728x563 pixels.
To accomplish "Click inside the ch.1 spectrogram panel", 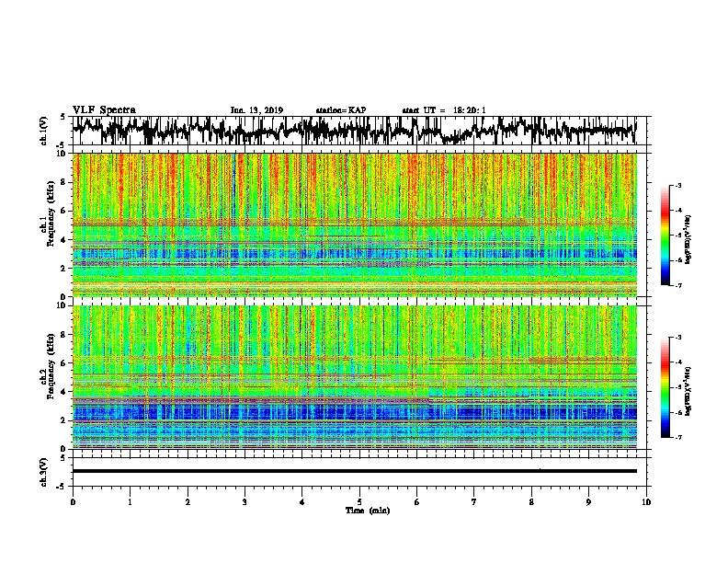I will click(354, 224).
